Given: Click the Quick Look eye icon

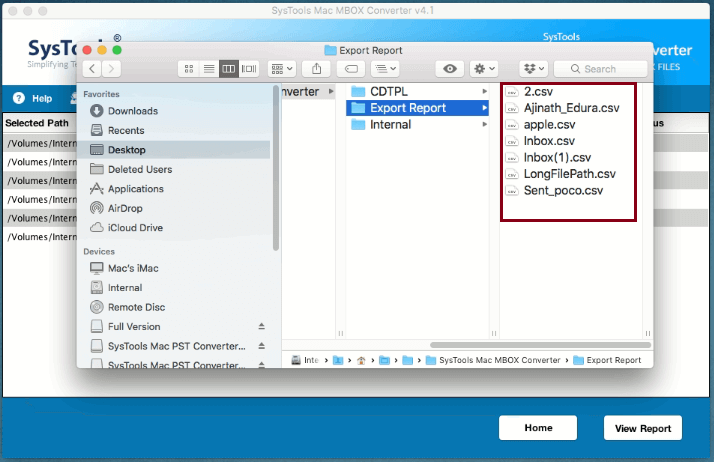Looking at the screenshot, I should pyautogui.click(x=450, y=69).
